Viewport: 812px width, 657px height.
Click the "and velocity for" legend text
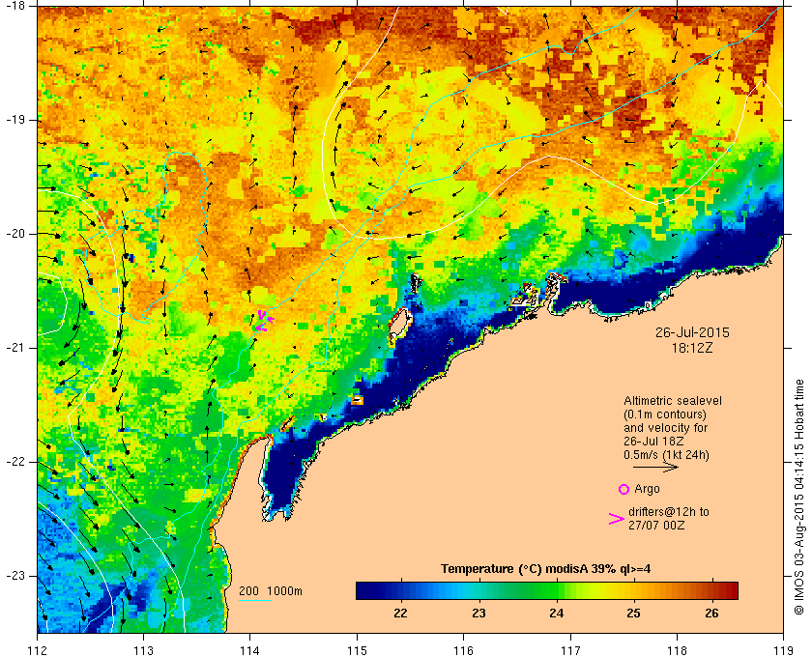click(x=665, y=428)
